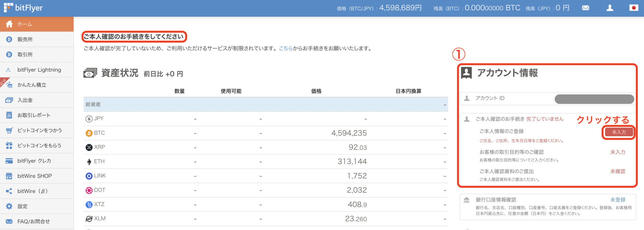Click the XTZ price 408.9
The image size is (644, 230).
pyautogui.click(x=357, y=205)
